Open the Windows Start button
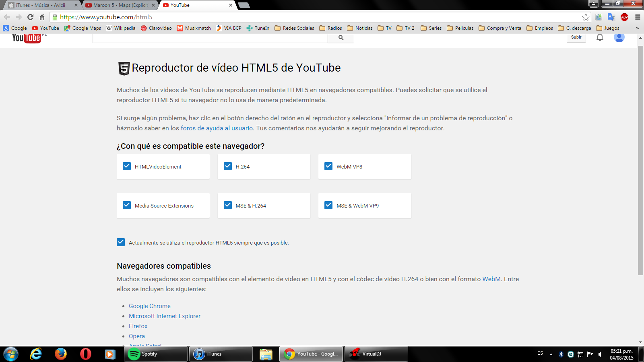The height and width of the screenshot is (362, 644). pyautogui.click(x=11, y=354)
